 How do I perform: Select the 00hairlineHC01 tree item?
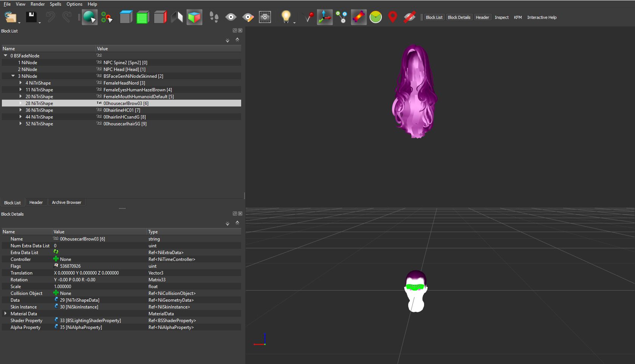pos(122,110)
